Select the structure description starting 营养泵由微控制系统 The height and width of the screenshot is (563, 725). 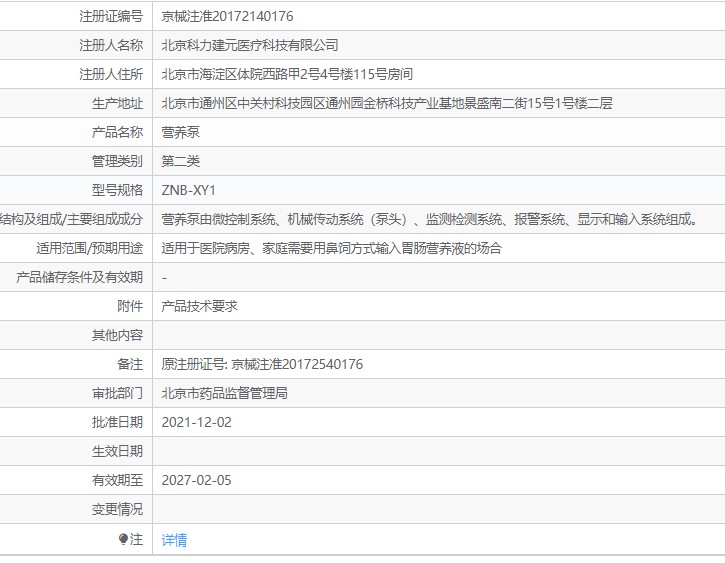click(x=430, y=219)
